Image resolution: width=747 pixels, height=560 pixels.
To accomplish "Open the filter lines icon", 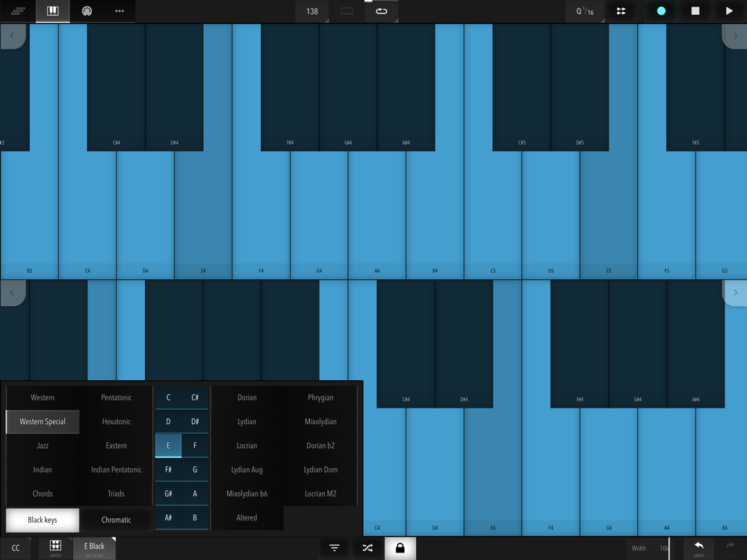I will pyautogui.click(x=335, y=548).
